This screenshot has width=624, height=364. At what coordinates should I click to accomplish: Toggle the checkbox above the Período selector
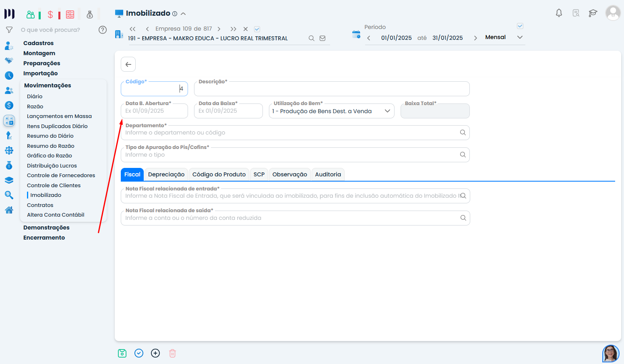(520, 26)
